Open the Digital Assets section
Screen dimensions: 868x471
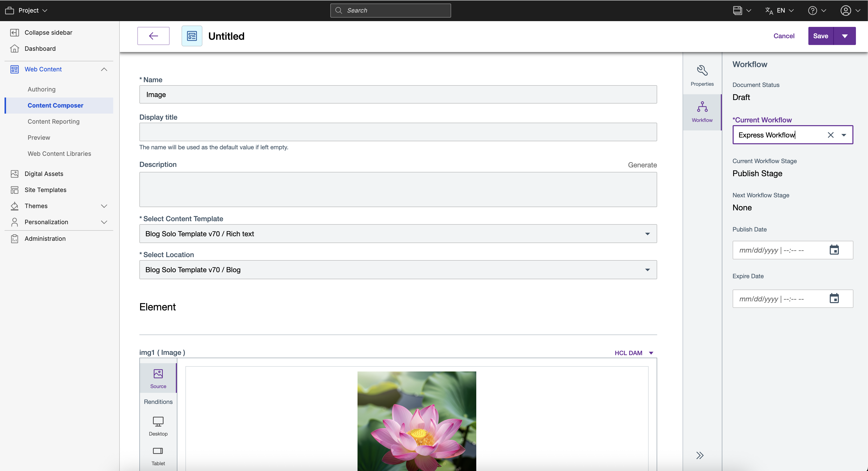point(44,173)
